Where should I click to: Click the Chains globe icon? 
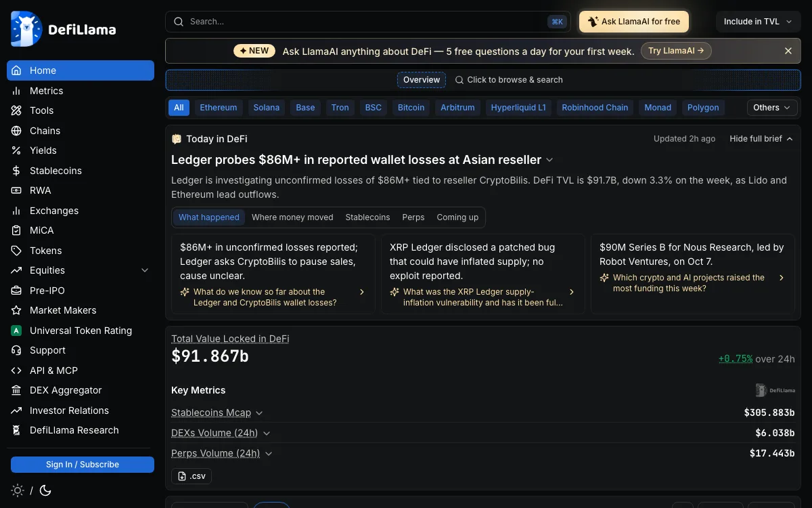tap(16, 131)
